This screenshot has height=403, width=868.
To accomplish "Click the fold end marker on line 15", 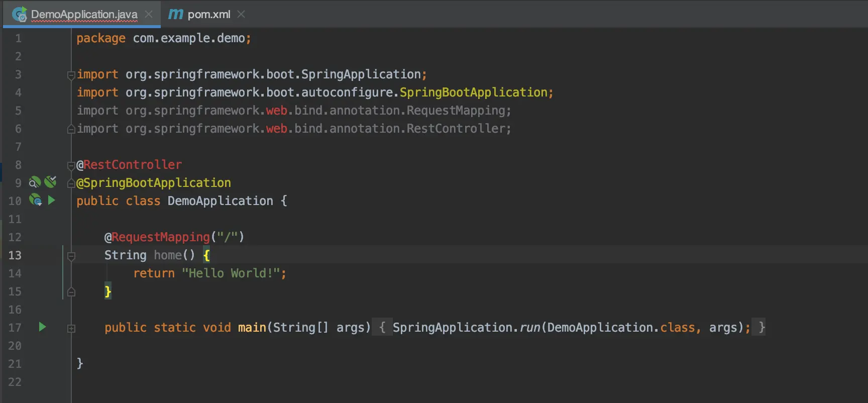I will coord(71,292).
